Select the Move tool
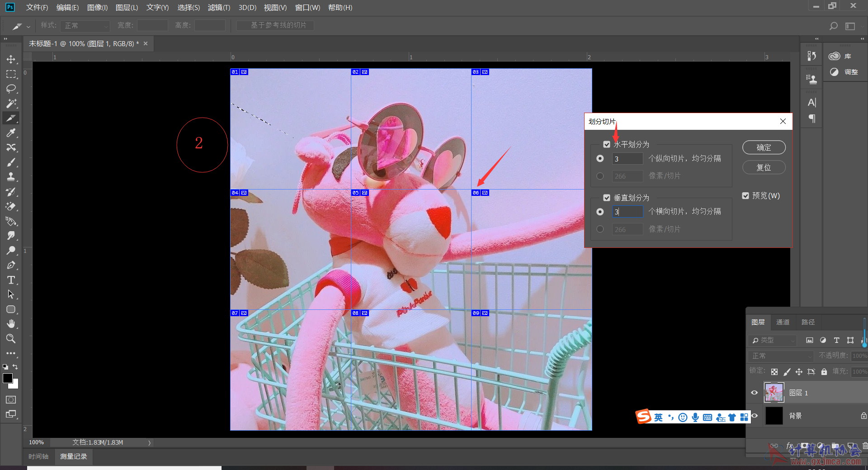 point(11,59)
